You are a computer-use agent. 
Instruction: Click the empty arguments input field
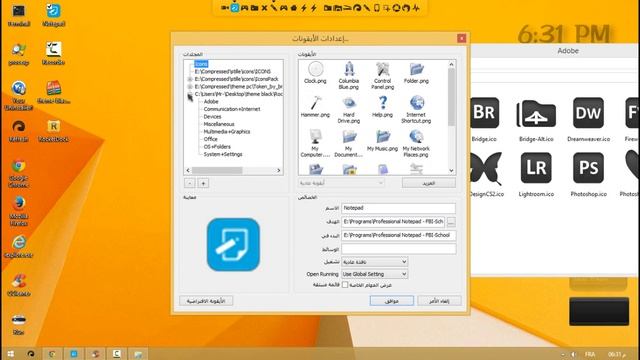pos(398,249)
